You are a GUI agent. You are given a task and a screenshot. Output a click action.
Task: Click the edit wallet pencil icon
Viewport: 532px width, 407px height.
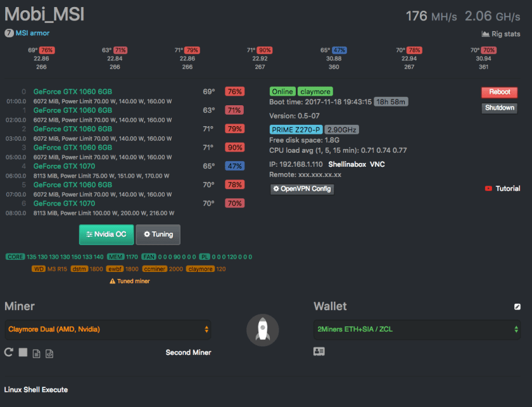pyautogui.click(x=517, y=307)
